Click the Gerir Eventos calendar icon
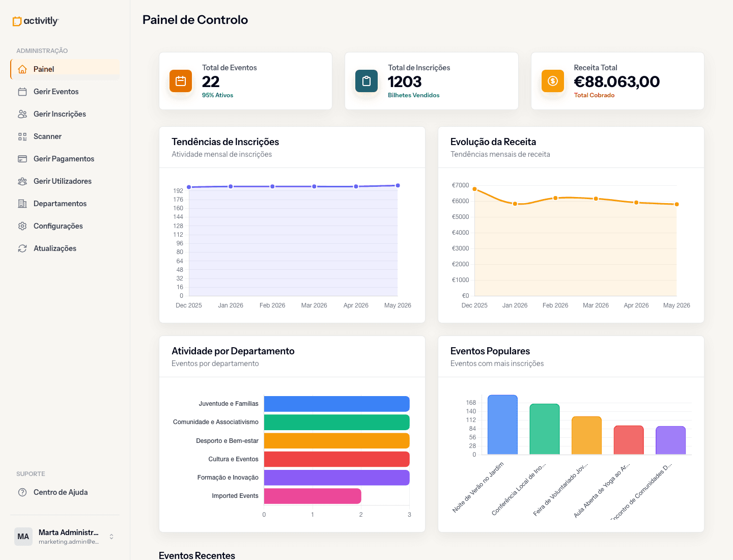The width and height of the screenshot is (733, 560). (x=22, y=92)
